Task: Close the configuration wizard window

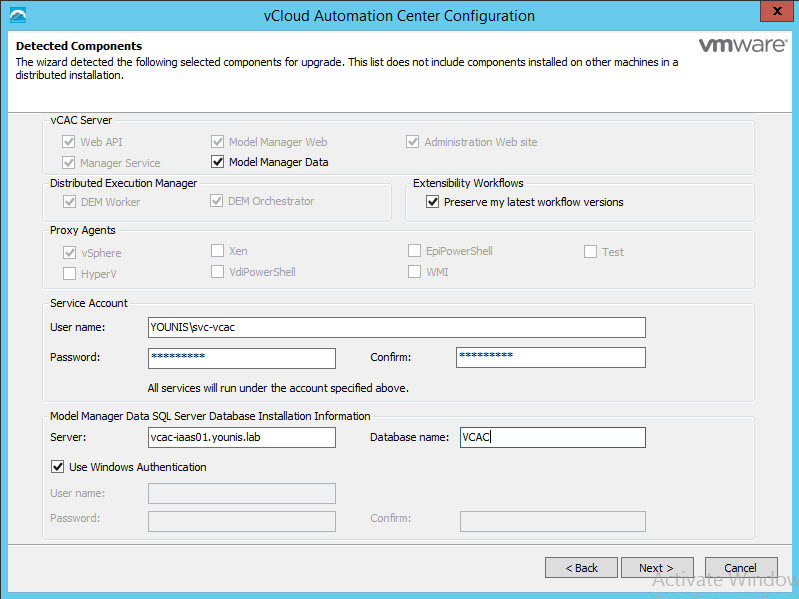Action: tap(772, 14)
